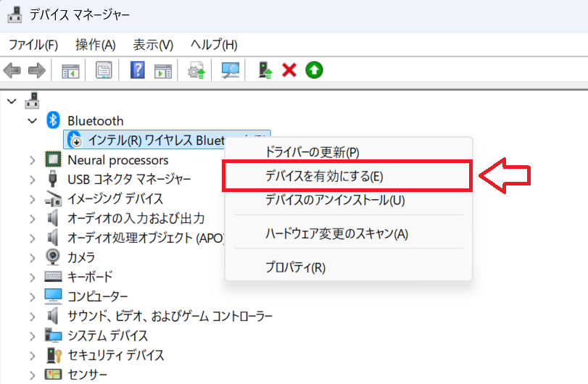Choose プロパティ(R) from context menu
Screen dimensions: 588x384
(348, 267)
